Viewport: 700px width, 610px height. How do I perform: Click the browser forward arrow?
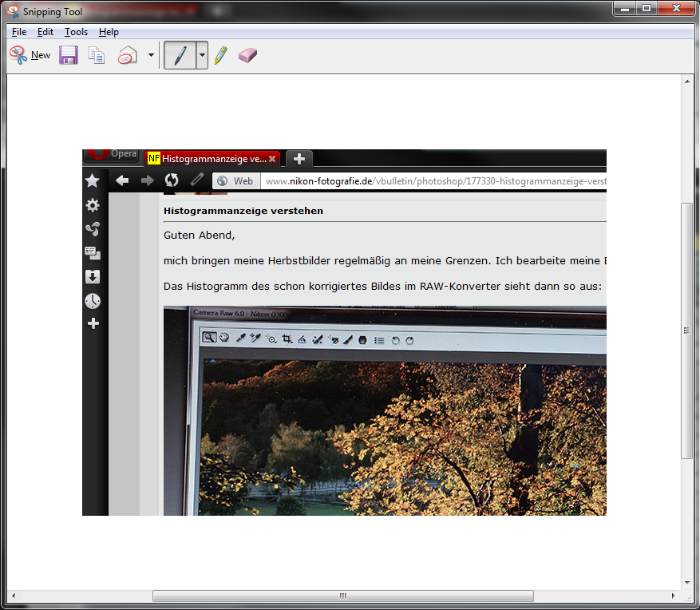pyautogui.click(x=147, y=180)
